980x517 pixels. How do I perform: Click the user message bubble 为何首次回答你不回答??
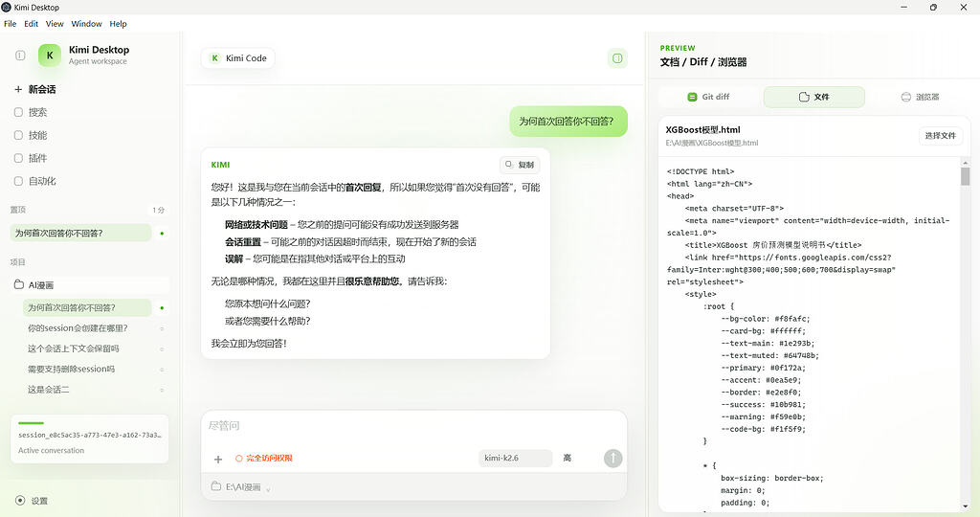pos(568,122)
